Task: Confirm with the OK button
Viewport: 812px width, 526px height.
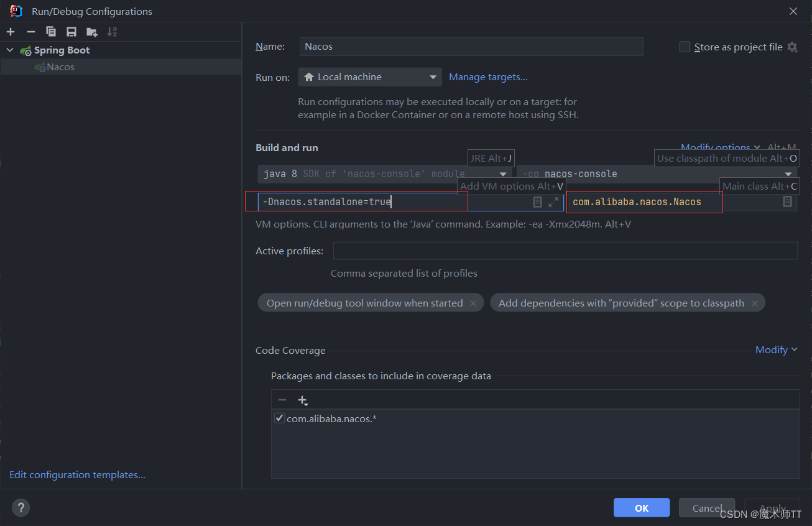Action: [642, 508]
